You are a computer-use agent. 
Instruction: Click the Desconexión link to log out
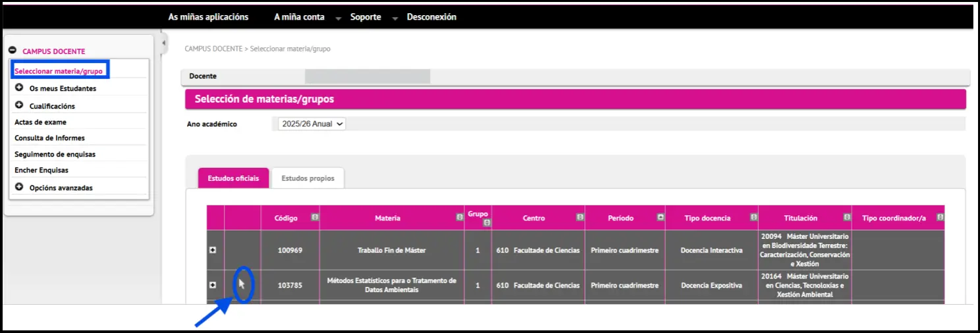(431, 17)
